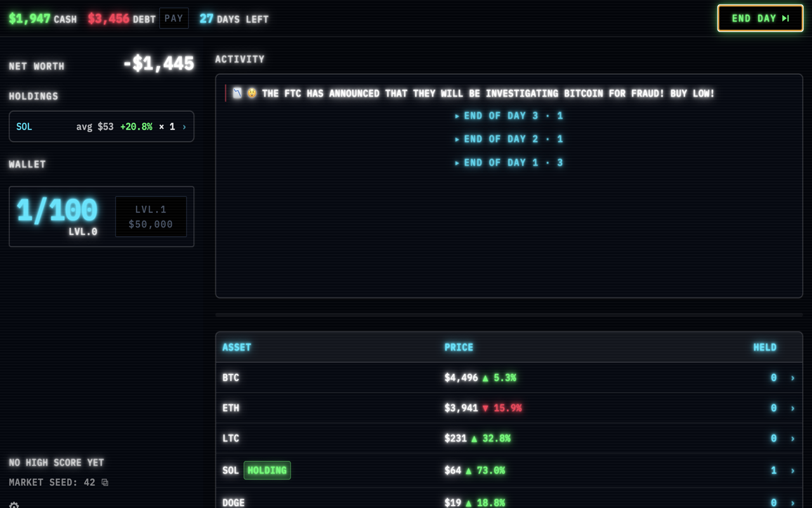Screen dimensions: 812x508
Task: Click the ETH price $3,941
Action: [x=461, y=408]
